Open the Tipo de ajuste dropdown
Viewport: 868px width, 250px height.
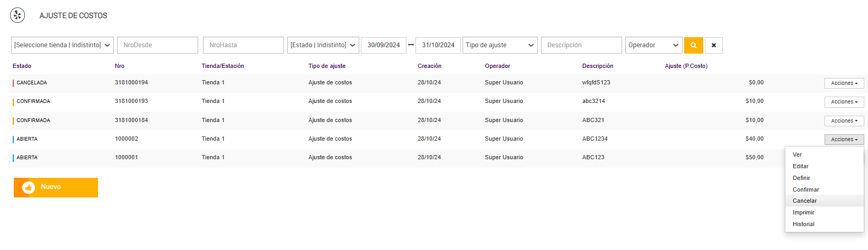[500, 45]
